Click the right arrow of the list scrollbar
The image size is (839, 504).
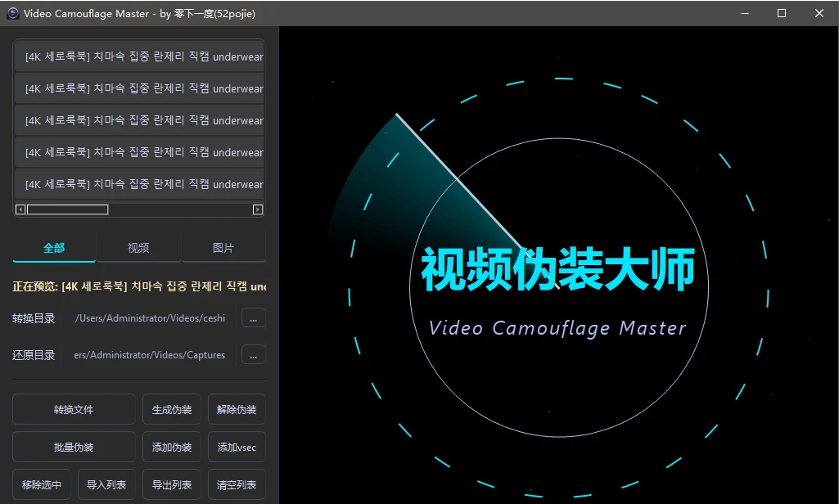pos(258,209)
